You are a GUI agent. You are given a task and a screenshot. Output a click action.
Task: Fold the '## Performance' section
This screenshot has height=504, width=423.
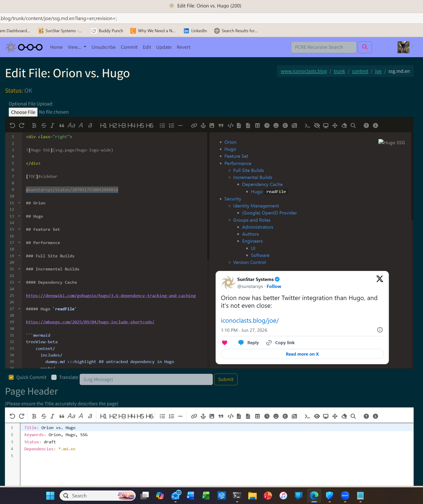[x=19, y=242]
